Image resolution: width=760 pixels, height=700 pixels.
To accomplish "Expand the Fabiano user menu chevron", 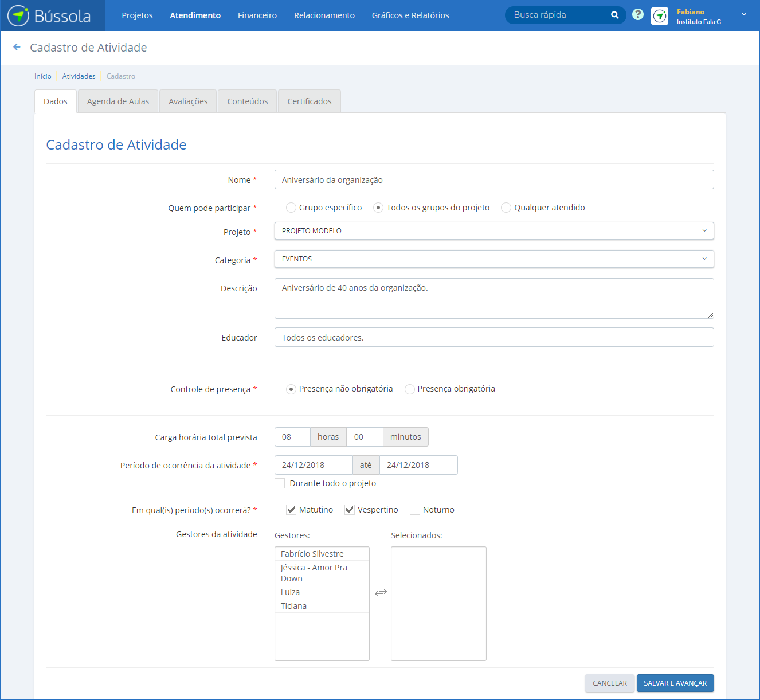I will point(743,15).
